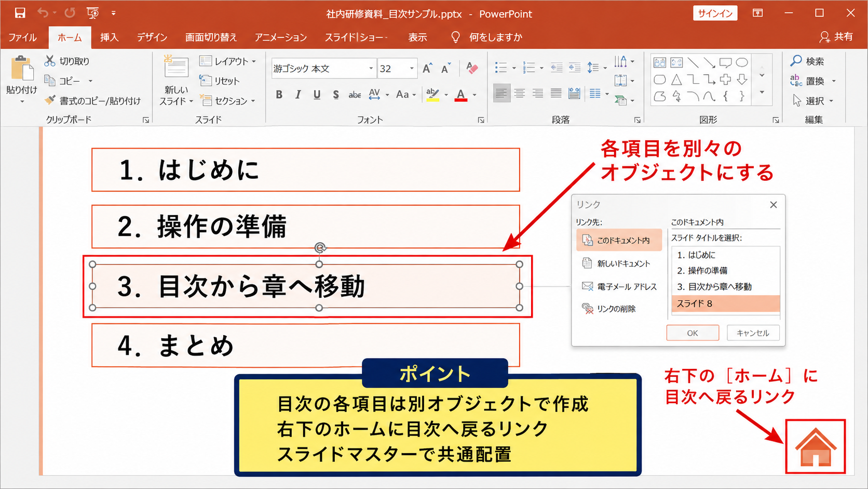
Task: Toggle Underline formatting
Action: point(317,94)
